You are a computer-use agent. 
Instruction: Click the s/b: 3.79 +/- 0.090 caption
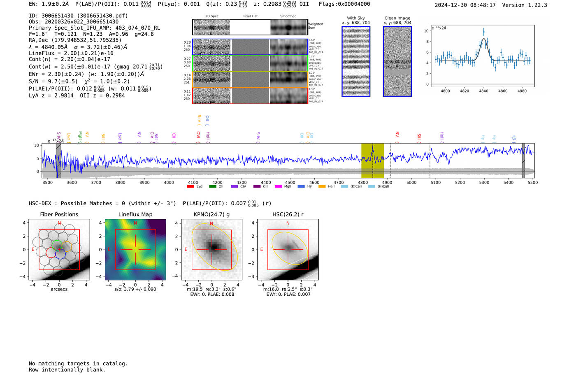click(135, 289)
